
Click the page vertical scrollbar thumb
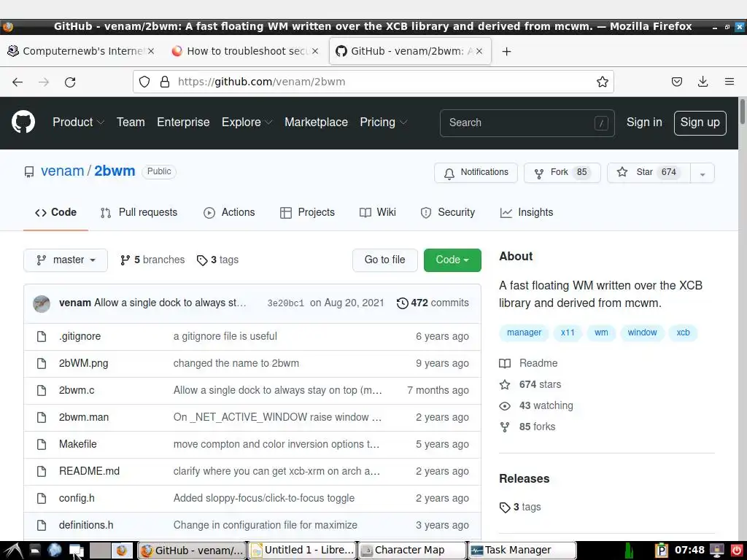[742, 112]
